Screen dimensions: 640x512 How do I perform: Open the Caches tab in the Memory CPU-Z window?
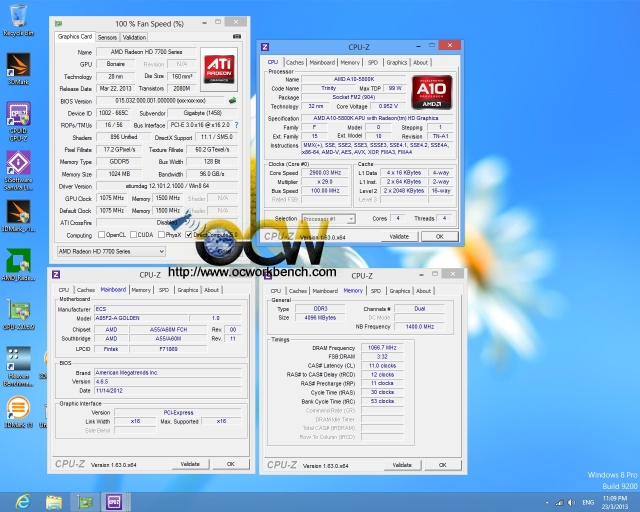coord(298,291)
